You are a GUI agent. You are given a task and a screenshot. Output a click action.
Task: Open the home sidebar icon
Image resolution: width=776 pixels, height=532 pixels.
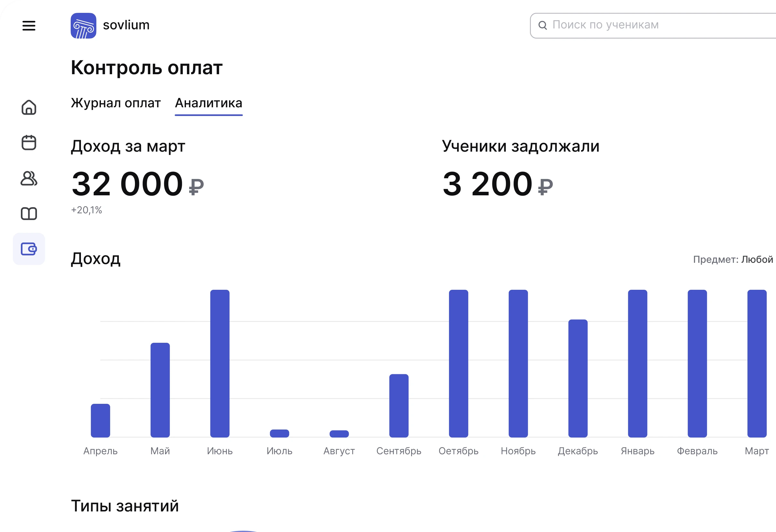pyautogui.click(x=29, y=108)
